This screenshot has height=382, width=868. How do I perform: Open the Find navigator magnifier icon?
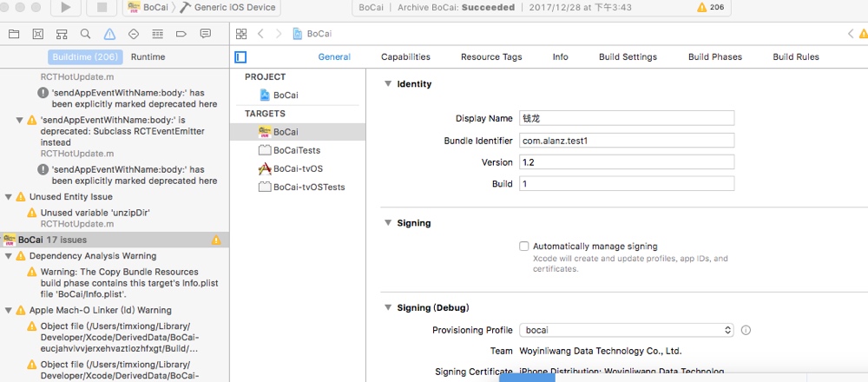click(85, 34)
